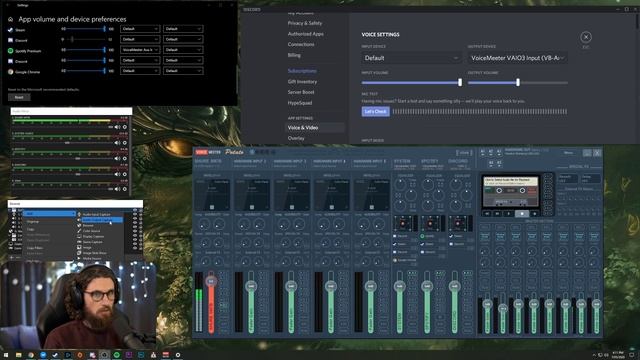
Task: Open Voicemeeter Menu button
Action: (x=568, y=153)
